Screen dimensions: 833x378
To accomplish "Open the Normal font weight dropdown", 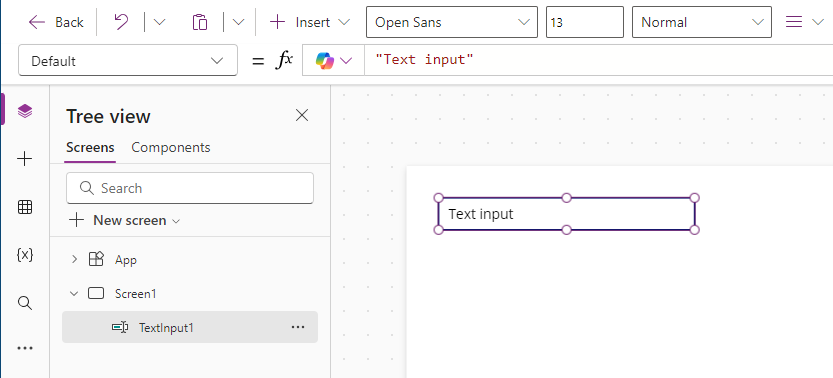I will pyautogui.click(x=702, y=22).
